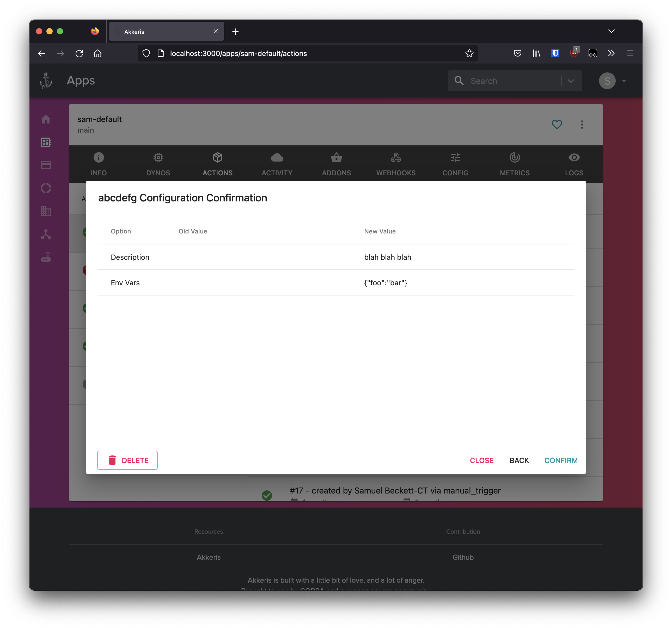Open the home icon in sidebar
The width and height of the screenshot is (672, 629).
[x=46, y=119]
